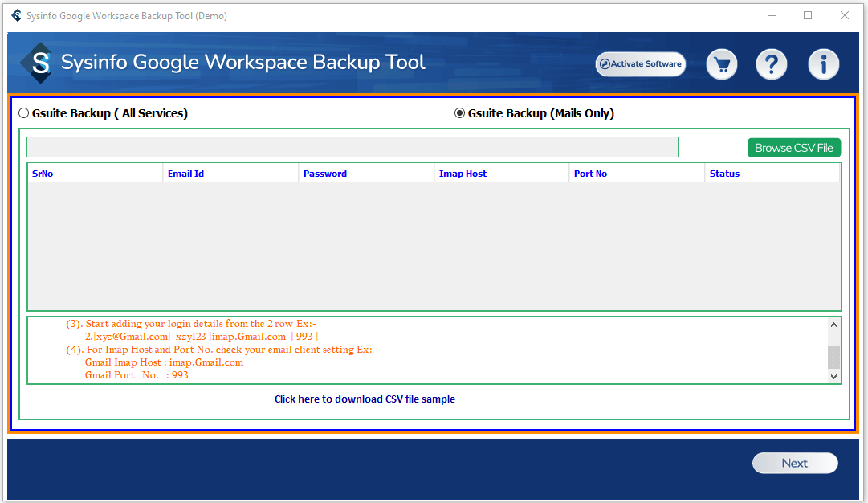Image resolution: width=868 pixels, height=503 pixels.
Task: Click the Sysinfo logo in header
Action: tap(37, 63)
